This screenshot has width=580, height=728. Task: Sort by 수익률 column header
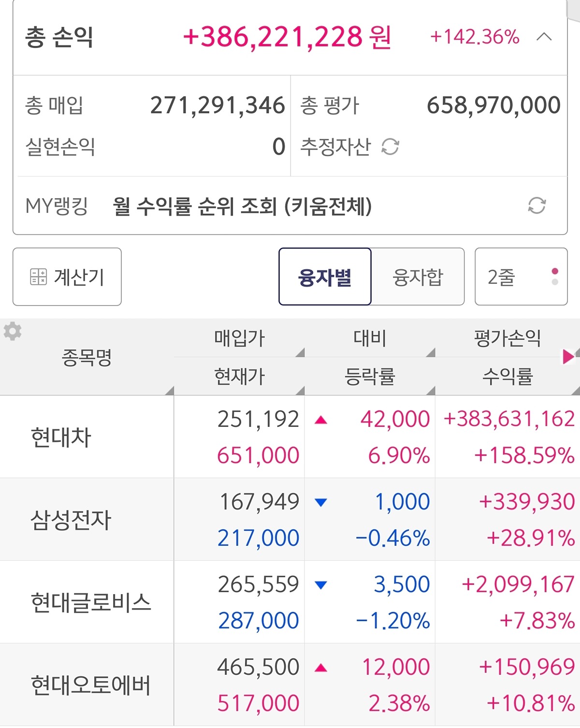[507, 377]
